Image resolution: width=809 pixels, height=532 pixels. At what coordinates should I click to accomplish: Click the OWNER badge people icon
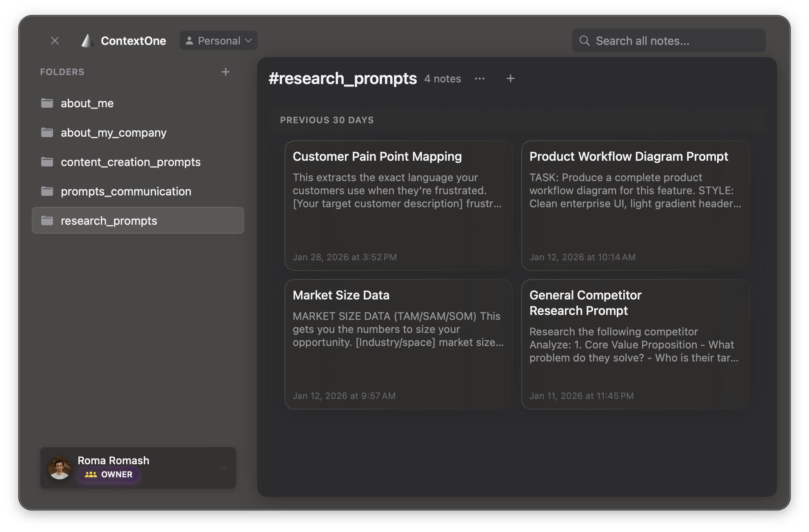(91, 474)
